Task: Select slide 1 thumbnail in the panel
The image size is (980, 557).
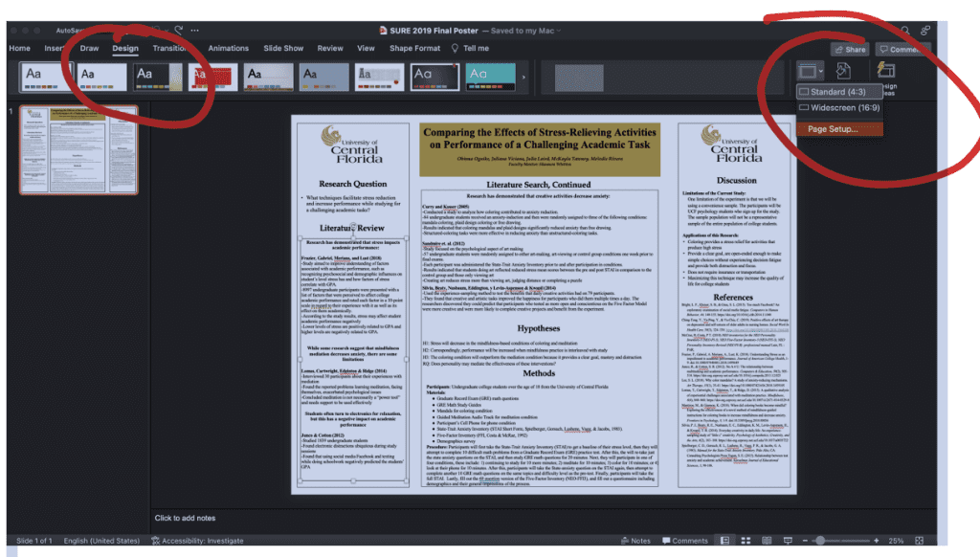Action: [x=78, y=150]
